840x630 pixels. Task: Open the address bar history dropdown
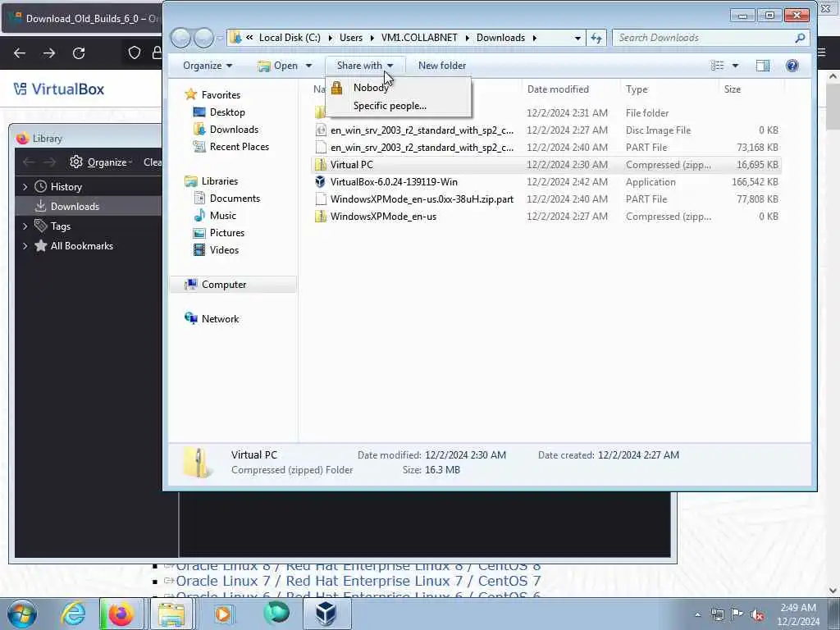tap(577, 38)
